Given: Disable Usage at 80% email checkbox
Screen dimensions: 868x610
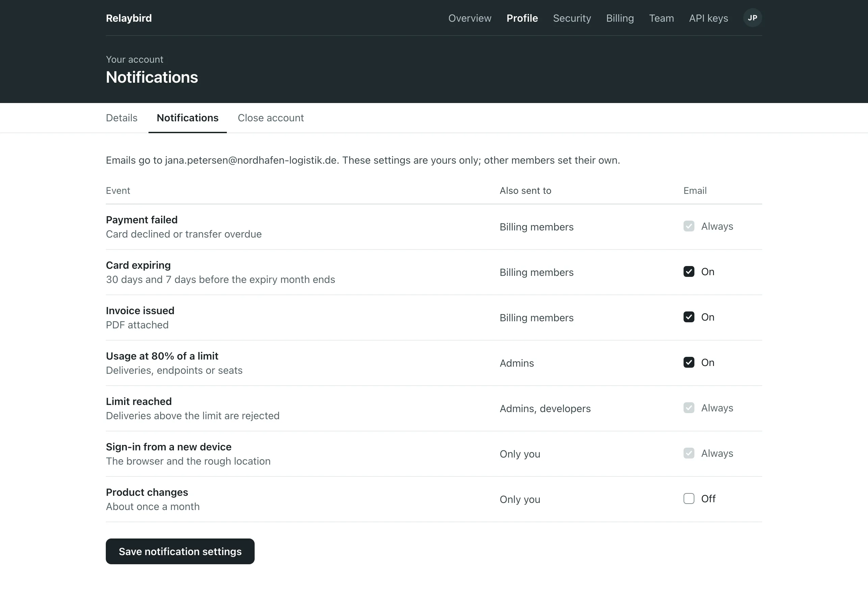Looking at the screenshot, I should click(x=689, y=363).
